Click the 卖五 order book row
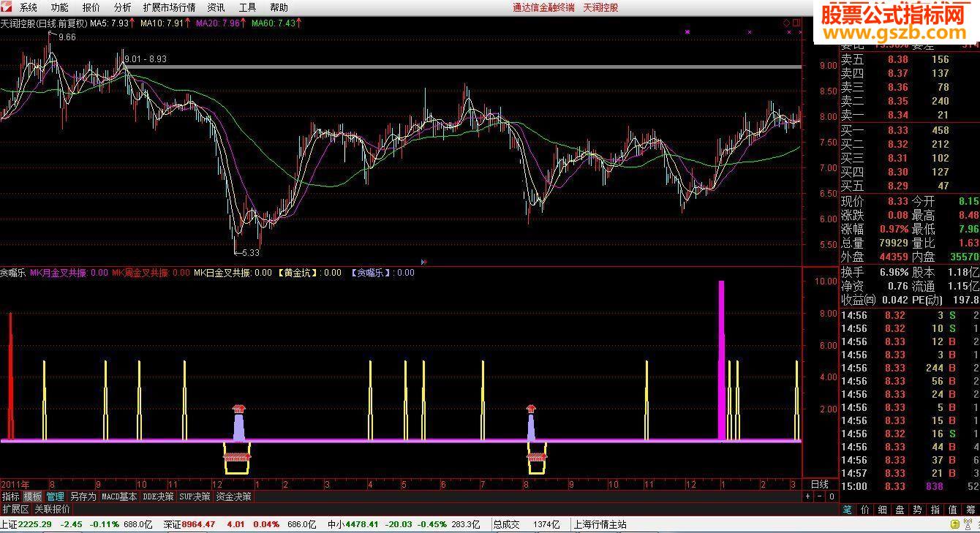 [908, 59]
